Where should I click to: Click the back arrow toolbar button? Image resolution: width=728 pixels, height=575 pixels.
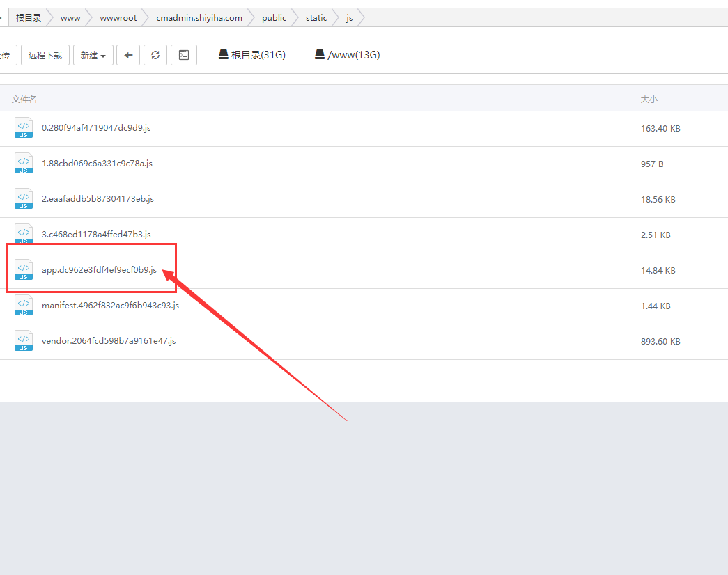point(128,55)
